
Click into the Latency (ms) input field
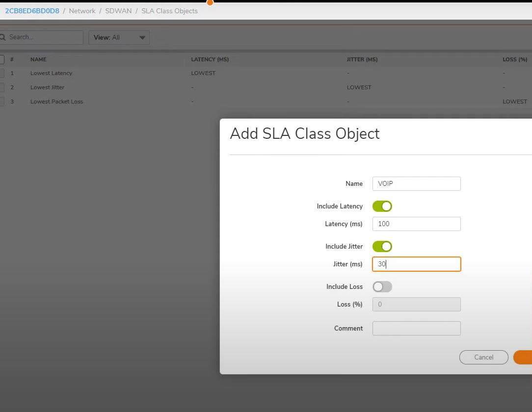point(416,224)
